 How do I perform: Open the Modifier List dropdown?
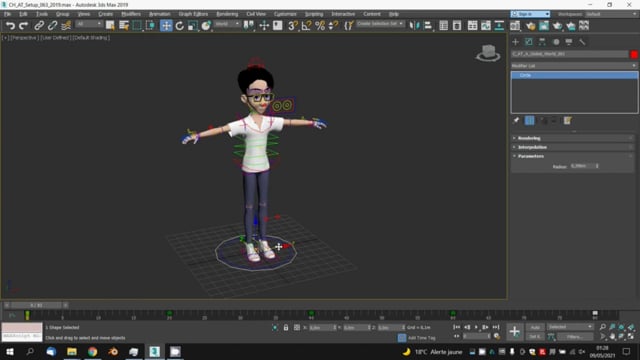pyautogui.click(x=574, y=65)
